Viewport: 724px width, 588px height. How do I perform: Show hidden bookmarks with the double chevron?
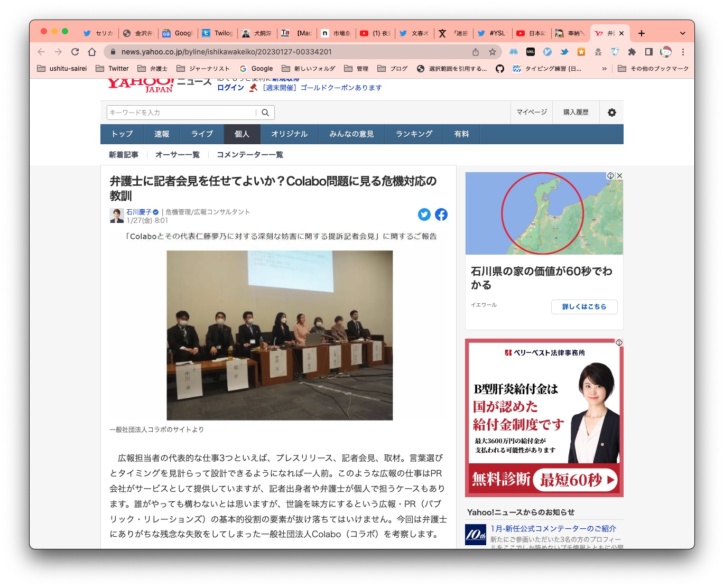(605, 69)
